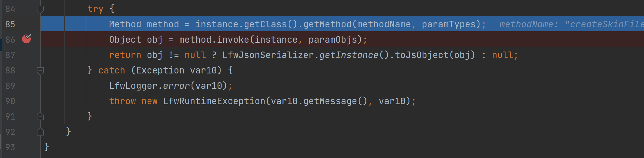644x158 pixels.
Task: Collapse the catch block fold marker
Action: coord(40,70)
